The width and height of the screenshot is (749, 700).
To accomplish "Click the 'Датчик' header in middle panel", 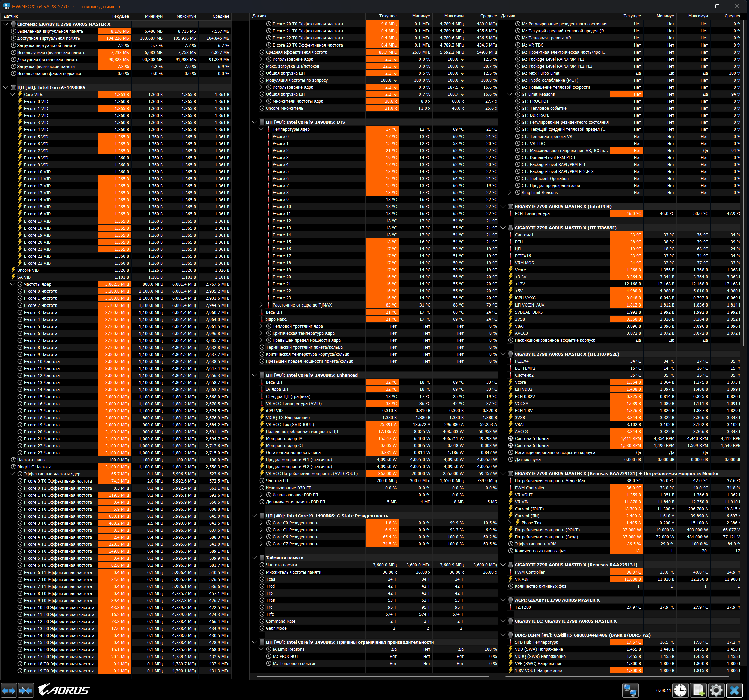I will (259, 16).
